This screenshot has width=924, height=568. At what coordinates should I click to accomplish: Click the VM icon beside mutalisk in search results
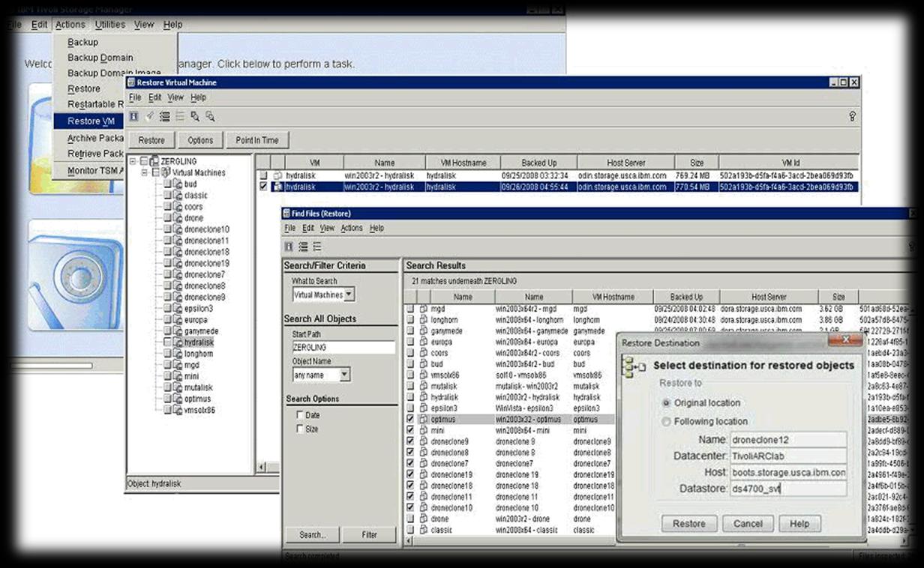click(424, 386)
